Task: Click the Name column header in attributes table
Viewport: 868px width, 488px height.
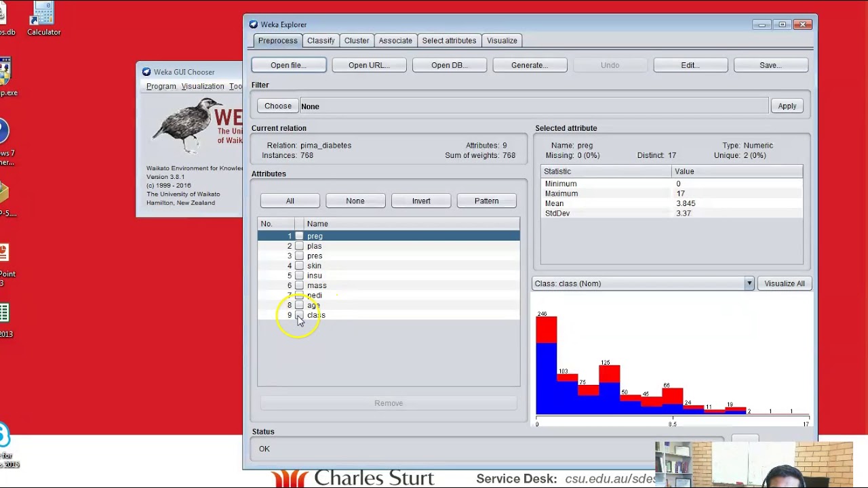Action: point(412,224)
